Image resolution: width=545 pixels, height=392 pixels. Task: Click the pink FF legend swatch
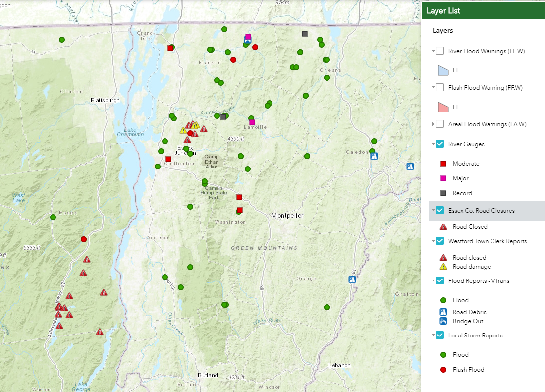click(x=443, y=107)
